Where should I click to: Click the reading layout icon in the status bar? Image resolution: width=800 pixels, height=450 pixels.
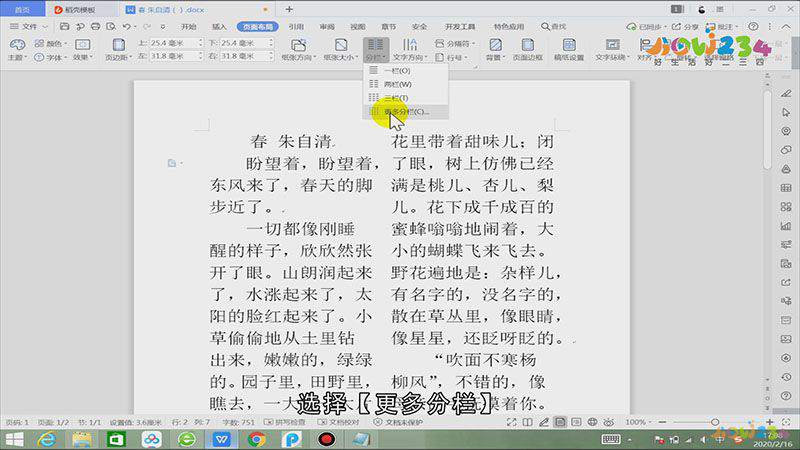click(x=528, y=422)
